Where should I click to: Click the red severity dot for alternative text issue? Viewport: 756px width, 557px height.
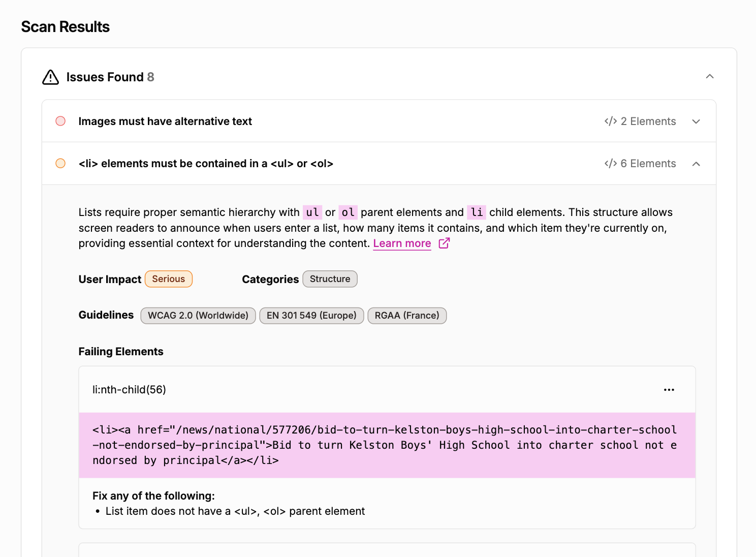click(60, 121)
